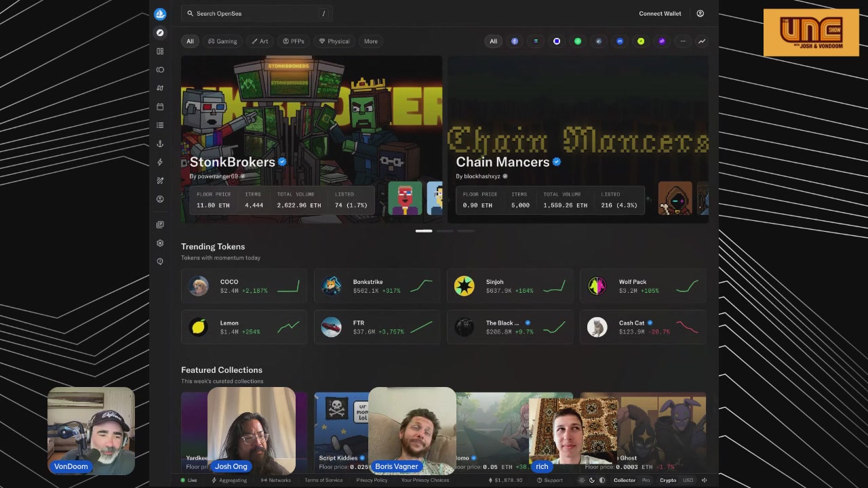Open the Bonkstrike trending token

pos(376,286)
